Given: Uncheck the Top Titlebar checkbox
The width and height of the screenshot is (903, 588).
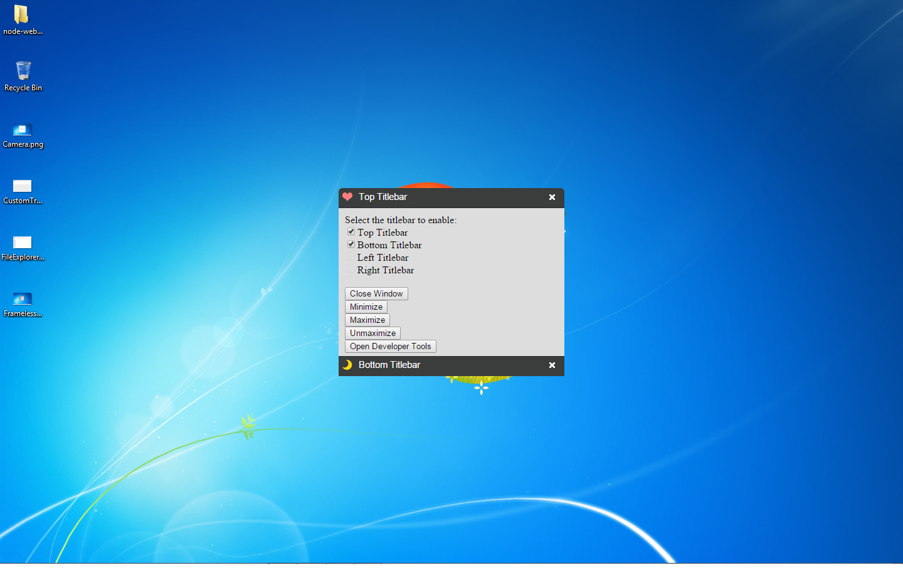Looking at the screenshot, I should click(x=351, y=232).
